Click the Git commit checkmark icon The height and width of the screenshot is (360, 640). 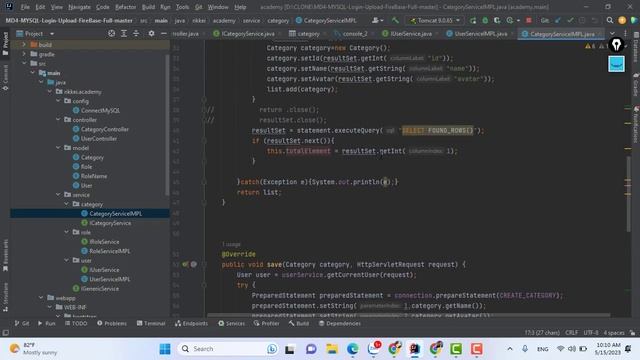(570, 20)
